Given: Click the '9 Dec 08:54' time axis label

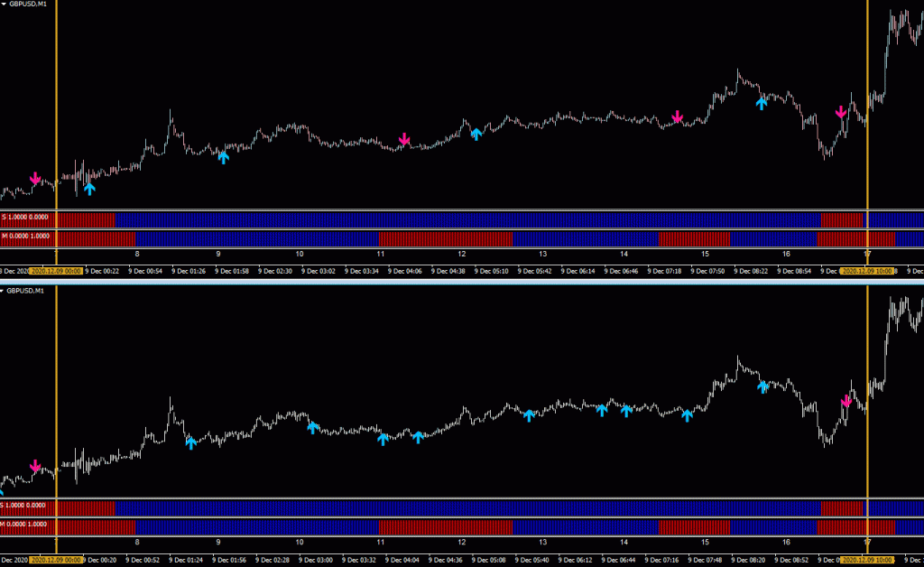Looking at the screenshot, I should (794, 272).
